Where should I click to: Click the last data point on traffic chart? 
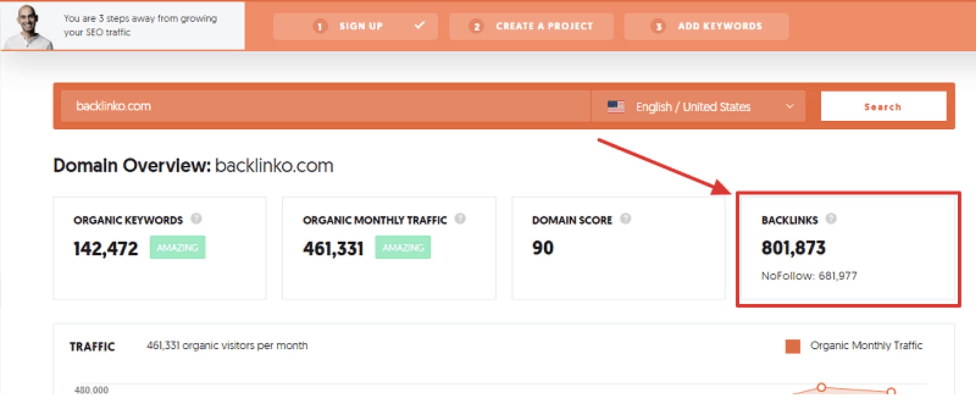click(891, 391)
